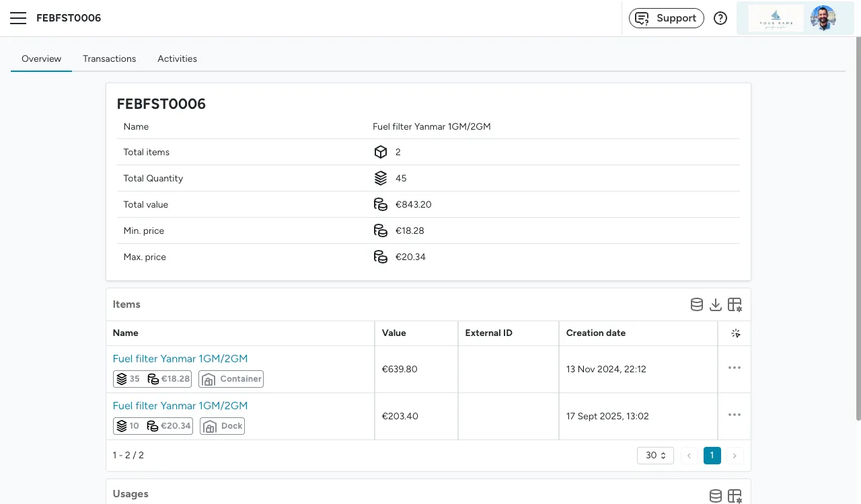Viewport: 861px width, 504px height.
Task: Switch to the Activities tab
Action: pyautogui.click(x=177, y=58)
